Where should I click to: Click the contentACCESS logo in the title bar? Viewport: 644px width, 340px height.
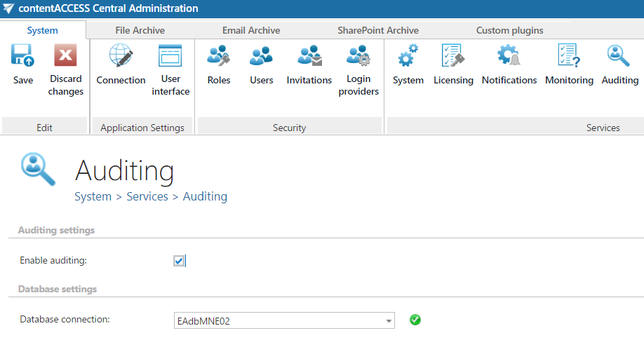click(8, 8)
